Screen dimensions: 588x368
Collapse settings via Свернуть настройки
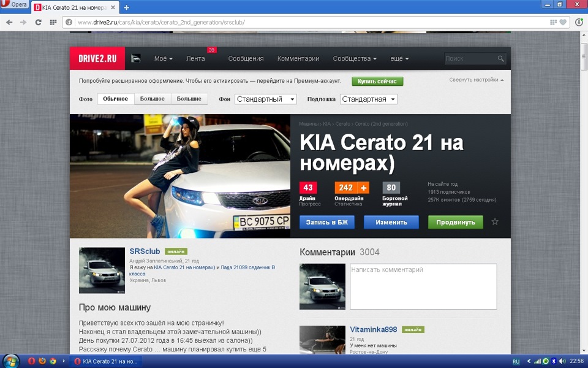pyautogui.click(x=477, y=80)
